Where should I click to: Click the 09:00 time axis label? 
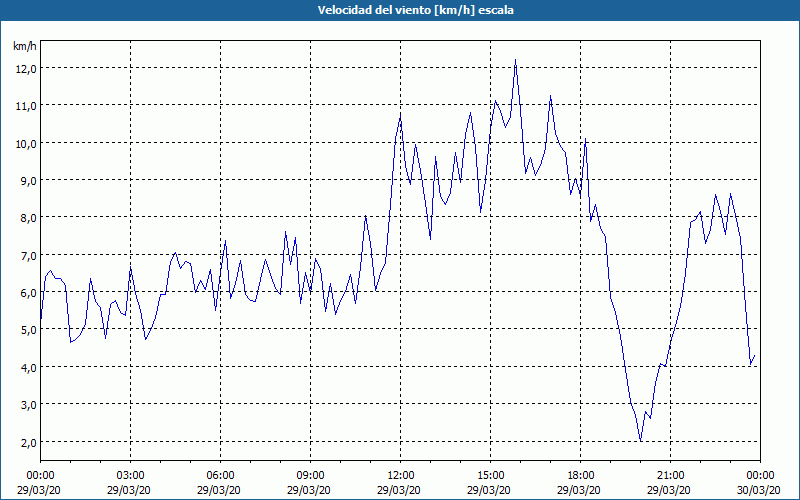pyautogui.click(x=310, y=476)
